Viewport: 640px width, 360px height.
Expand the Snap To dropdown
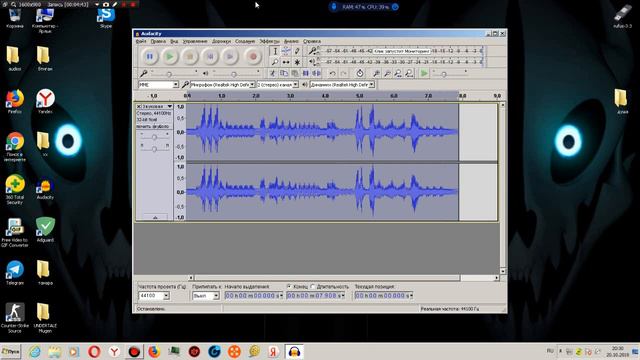[x=216, y=296]
